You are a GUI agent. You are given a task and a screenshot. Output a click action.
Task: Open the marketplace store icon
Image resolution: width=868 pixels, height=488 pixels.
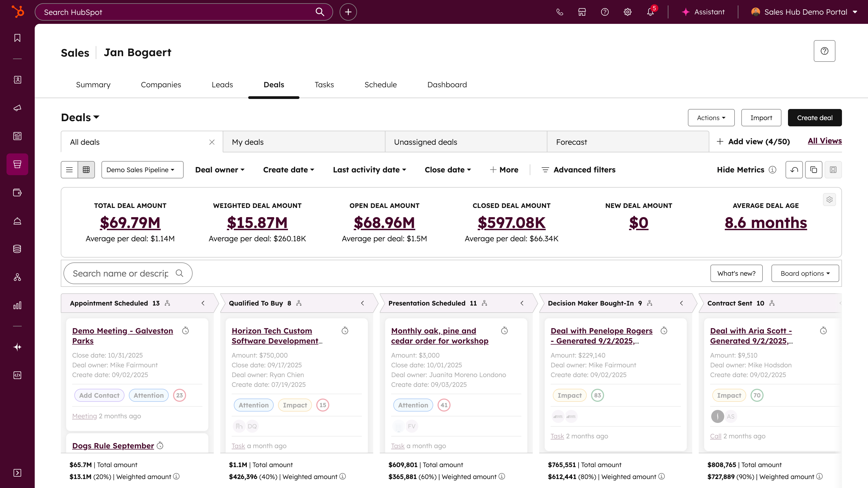pos(582,12)
